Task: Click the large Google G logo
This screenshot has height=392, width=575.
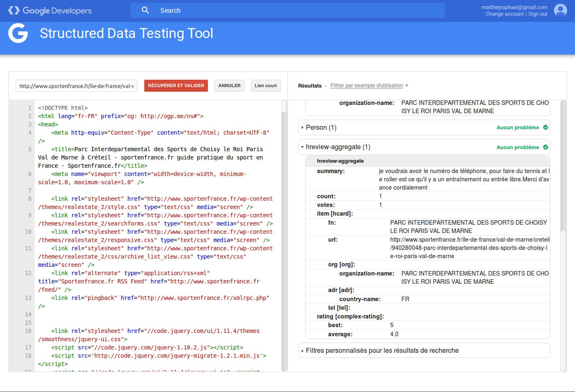Action: (18, 33)
